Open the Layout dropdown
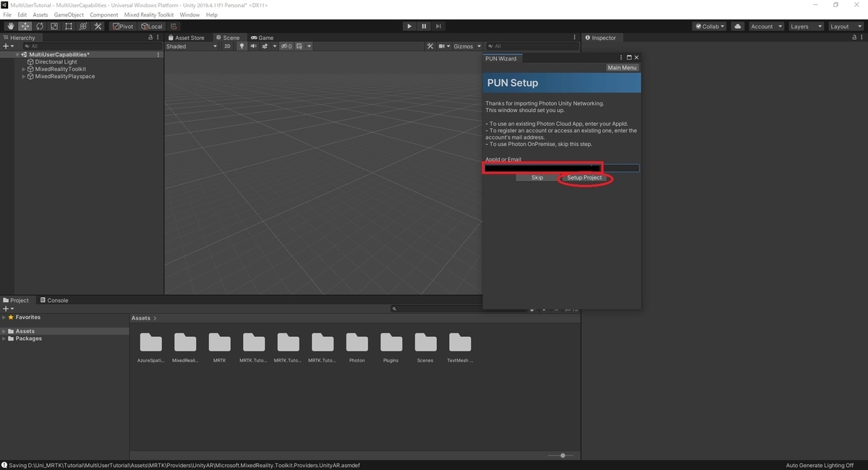Image resolution: width=868 pixels, height=470 pixels. tap(846, 27)
